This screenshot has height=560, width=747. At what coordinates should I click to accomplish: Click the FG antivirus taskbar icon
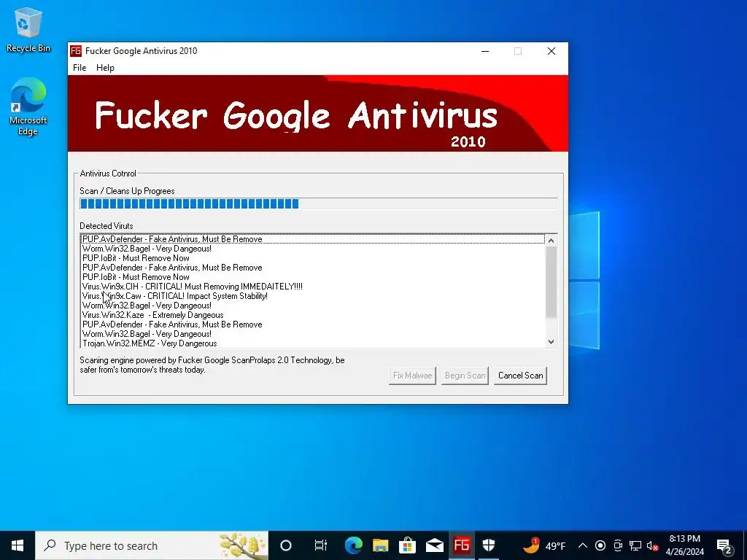point(462,545)
